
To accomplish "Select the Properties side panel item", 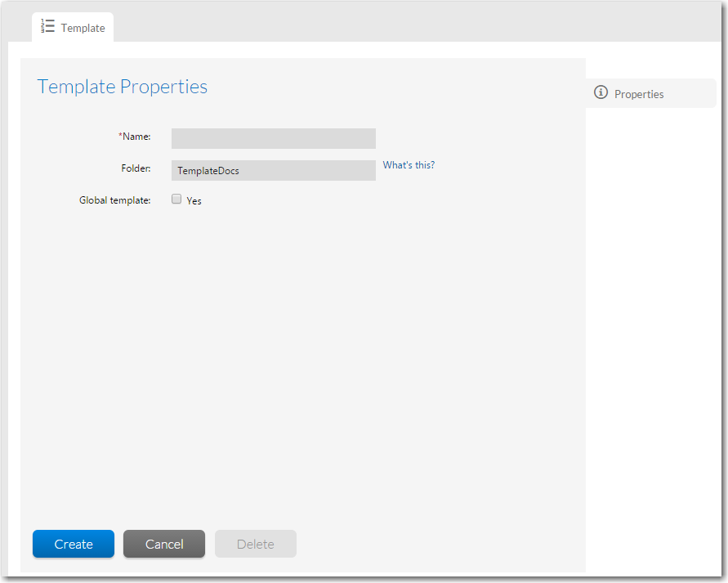I will pyautogui.click(x=650, y=93).
